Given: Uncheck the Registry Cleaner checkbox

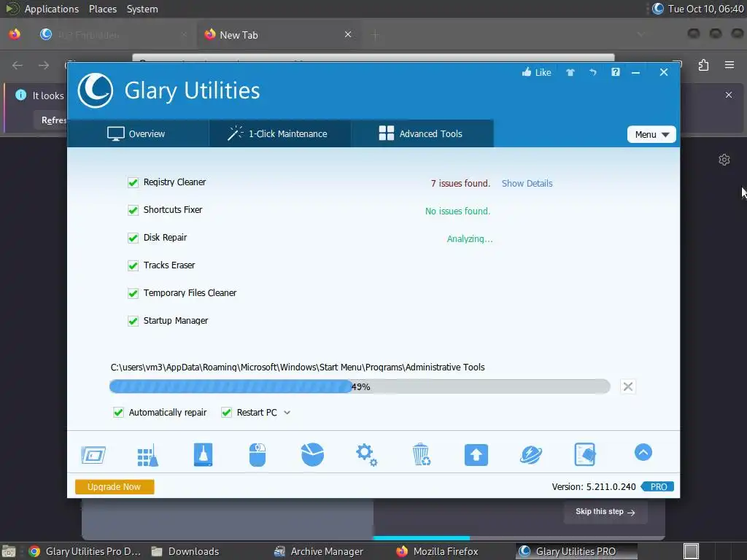Looking at the screenshot, I should [133, 182].
